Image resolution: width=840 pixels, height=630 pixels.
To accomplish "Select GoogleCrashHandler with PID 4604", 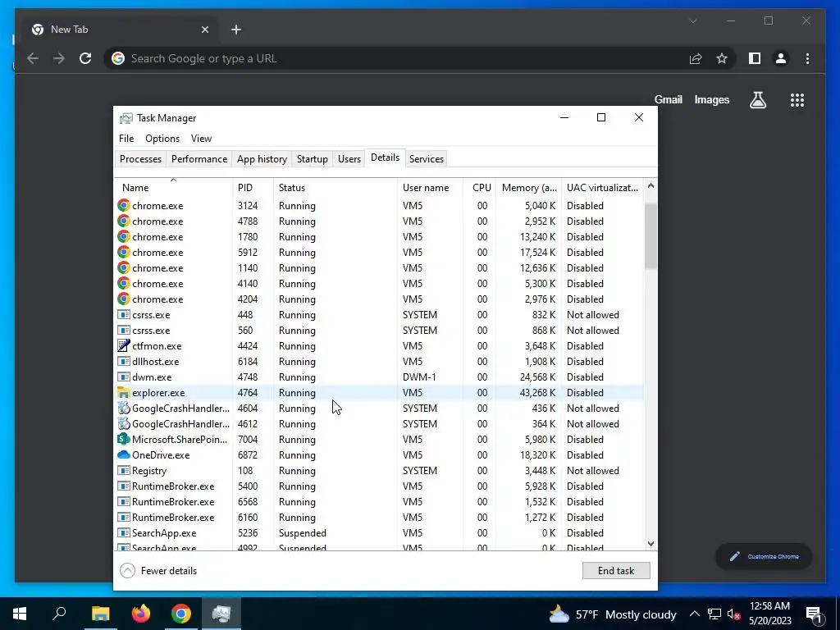I will point(379,409).
